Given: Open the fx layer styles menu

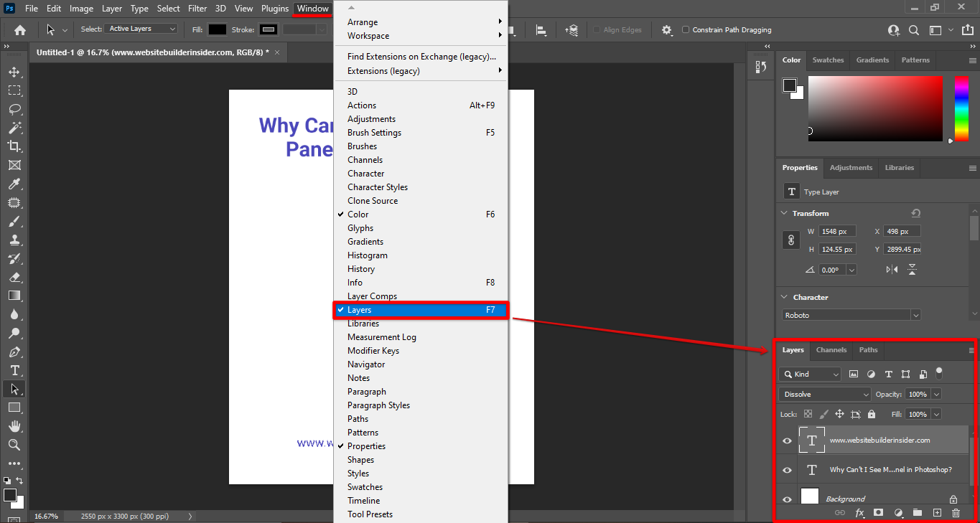Looking at the screenshot, I should [859, 512].
